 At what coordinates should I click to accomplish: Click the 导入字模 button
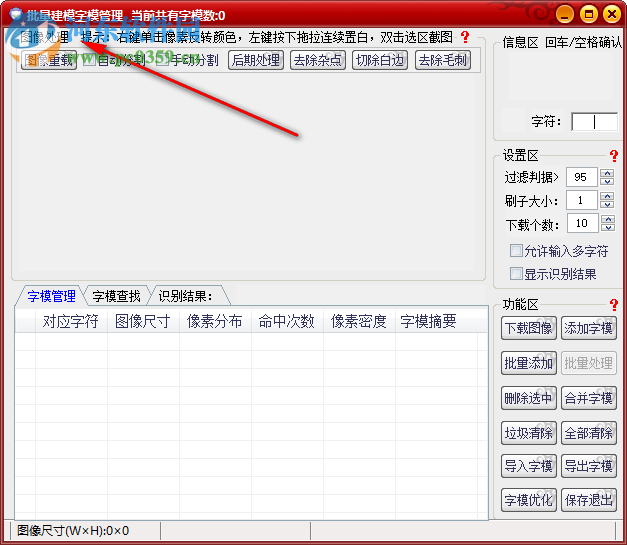[529, 466]
